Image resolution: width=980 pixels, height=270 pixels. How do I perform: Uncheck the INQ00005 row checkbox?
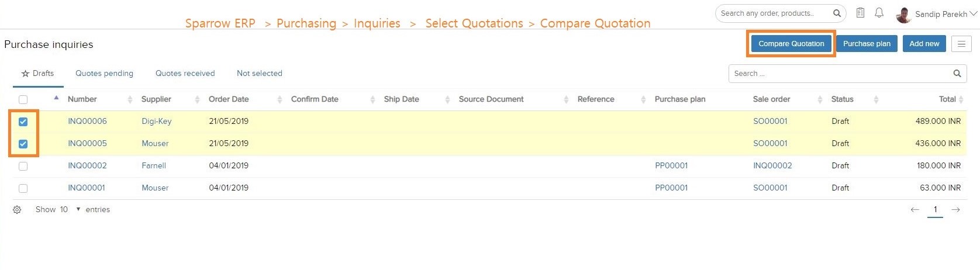point(23,144)
